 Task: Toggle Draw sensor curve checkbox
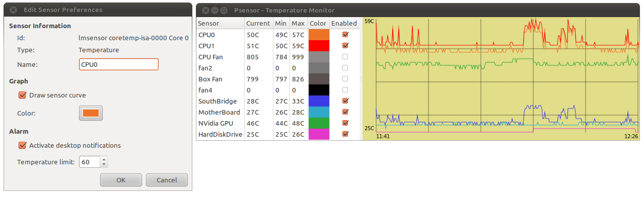22,95
